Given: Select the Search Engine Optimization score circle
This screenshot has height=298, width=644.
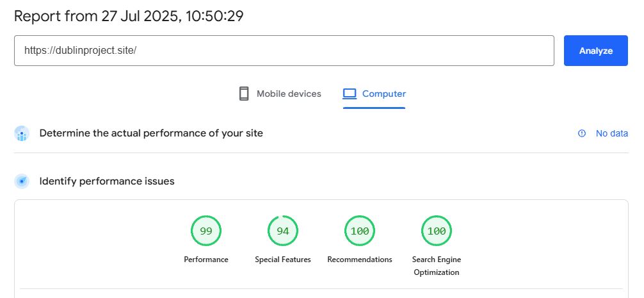Looking at the screenshot, I should point(437,231).
